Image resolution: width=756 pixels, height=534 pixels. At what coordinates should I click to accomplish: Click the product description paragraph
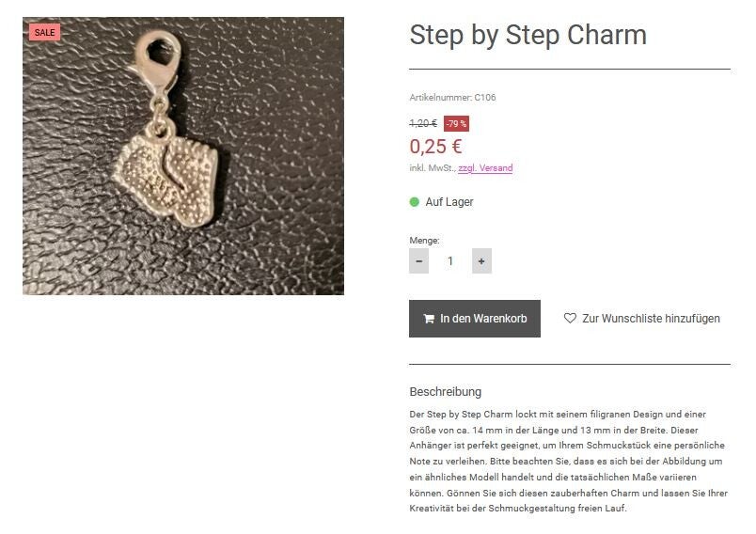pos(568,461)
